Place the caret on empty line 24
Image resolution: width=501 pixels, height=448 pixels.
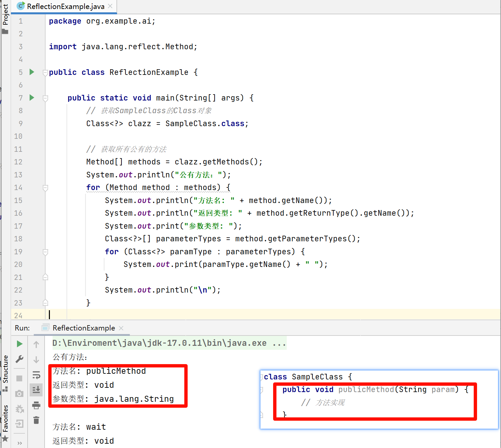pyautogui.click(x=273, y=315)
